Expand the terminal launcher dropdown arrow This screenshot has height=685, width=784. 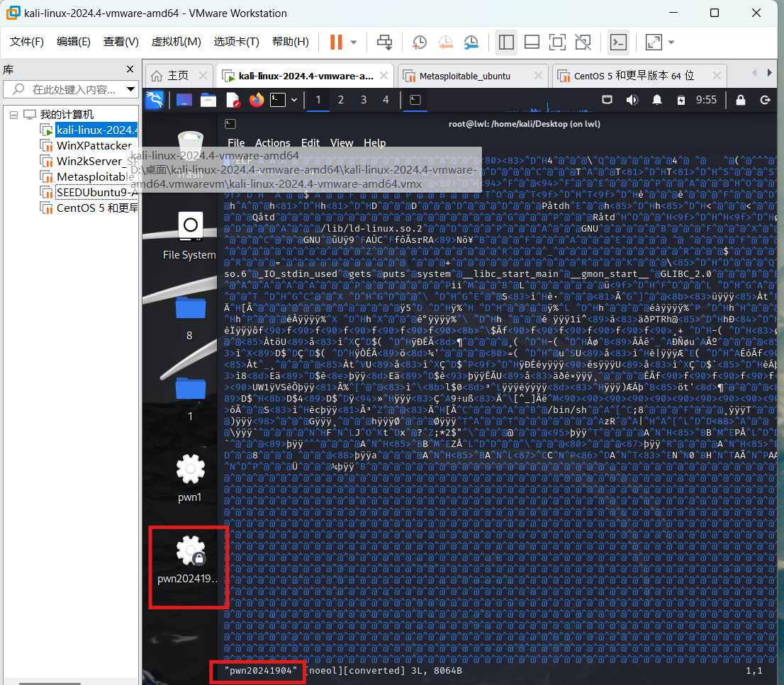[x=294, y=100]
